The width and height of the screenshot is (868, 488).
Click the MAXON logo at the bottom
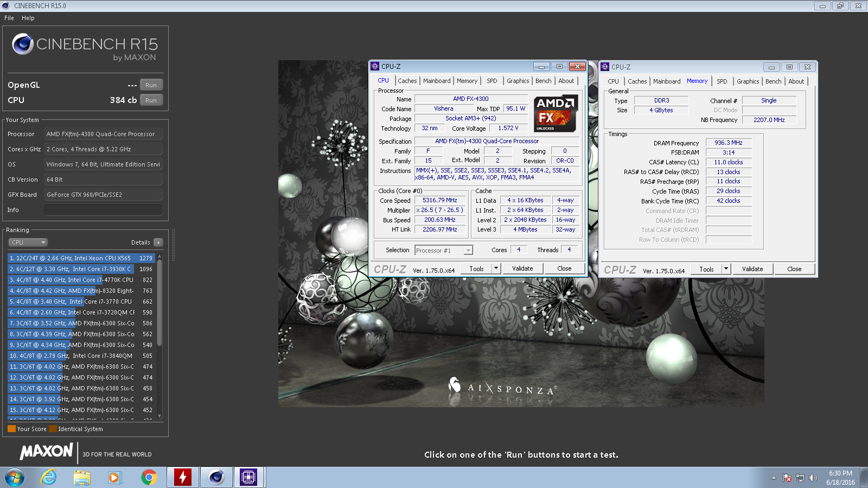coord(47,451)
